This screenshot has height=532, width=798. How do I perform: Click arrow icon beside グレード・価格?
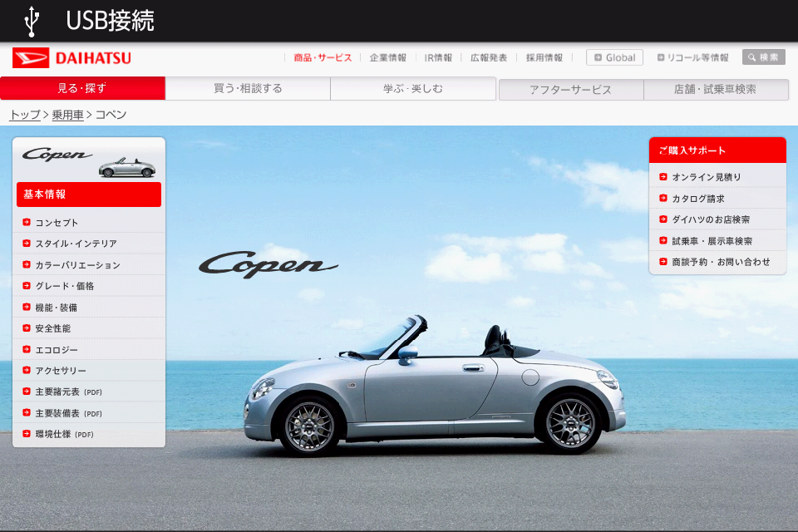27,286
